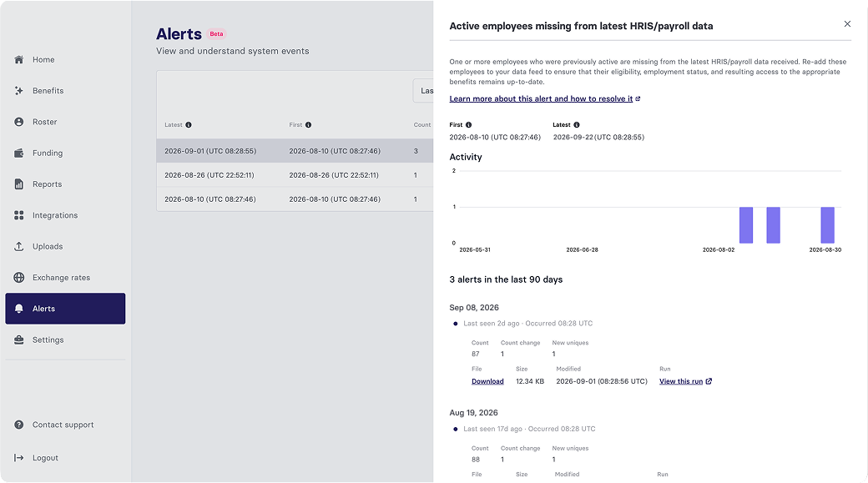Open the Contact support help icon

click(x=19, y=425)
